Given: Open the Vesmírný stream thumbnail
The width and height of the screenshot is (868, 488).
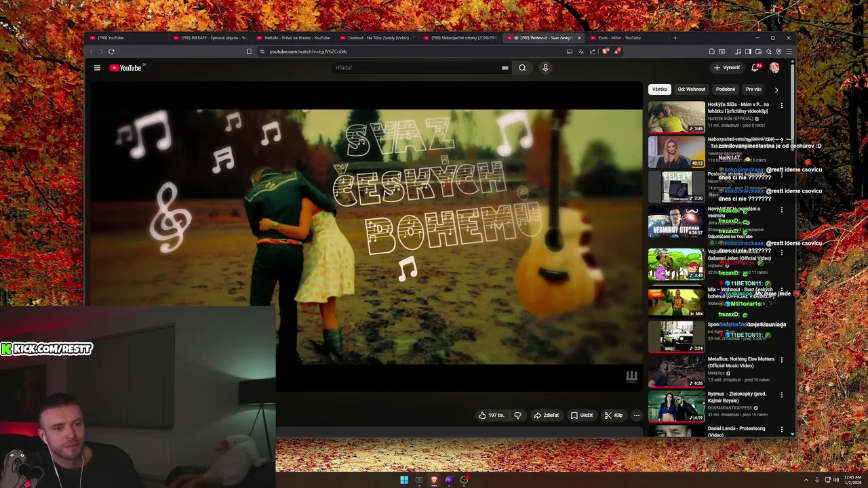Looking at the screenshot, I should [x=676, y=222].
